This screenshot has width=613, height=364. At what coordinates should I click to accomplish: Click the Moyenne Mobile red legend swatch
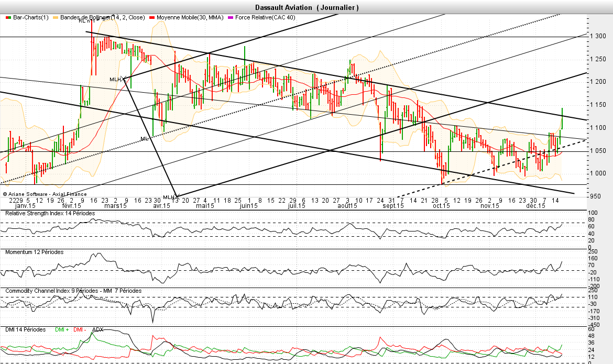pos(152,18)
